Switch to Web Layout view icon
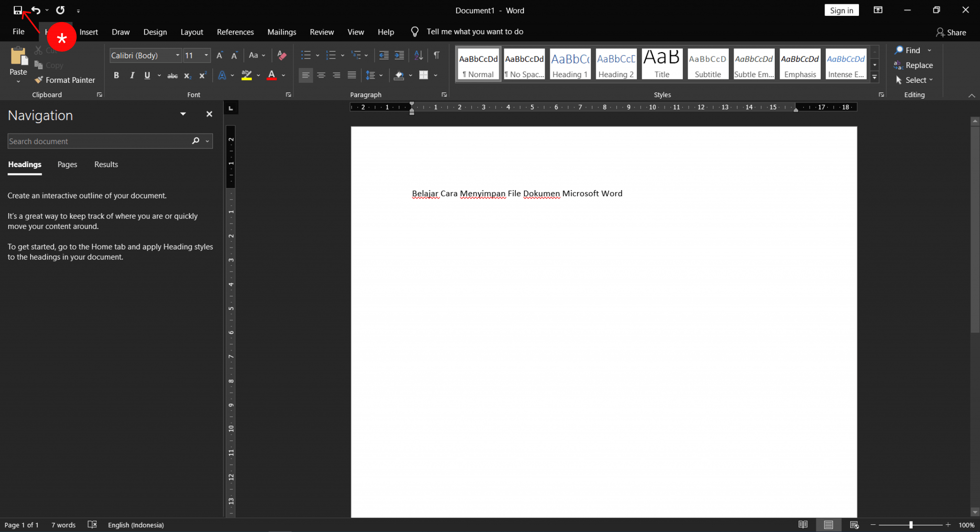This screenshot has width=980, height=532. click(854, 525)
